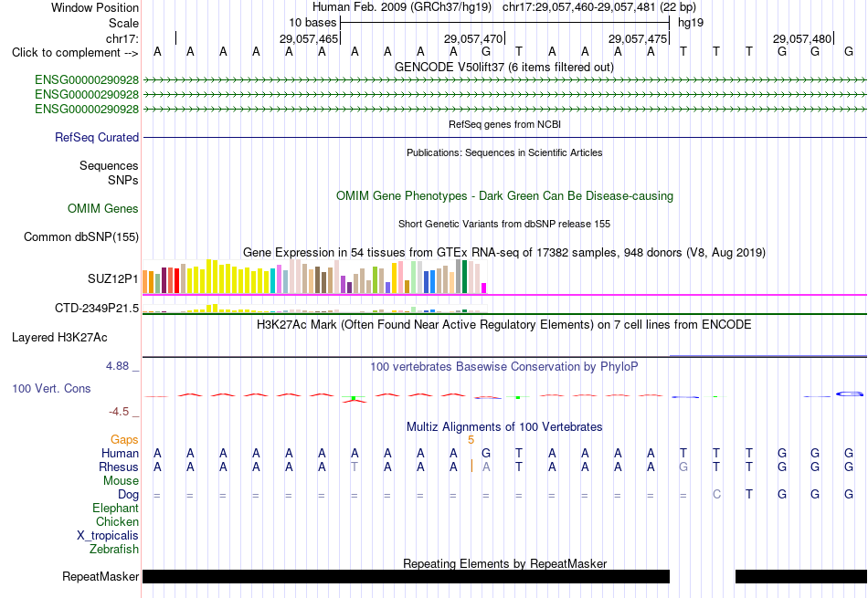Select the Dog species label
Viewport: 868px width, 598px height.
[128, 495]
